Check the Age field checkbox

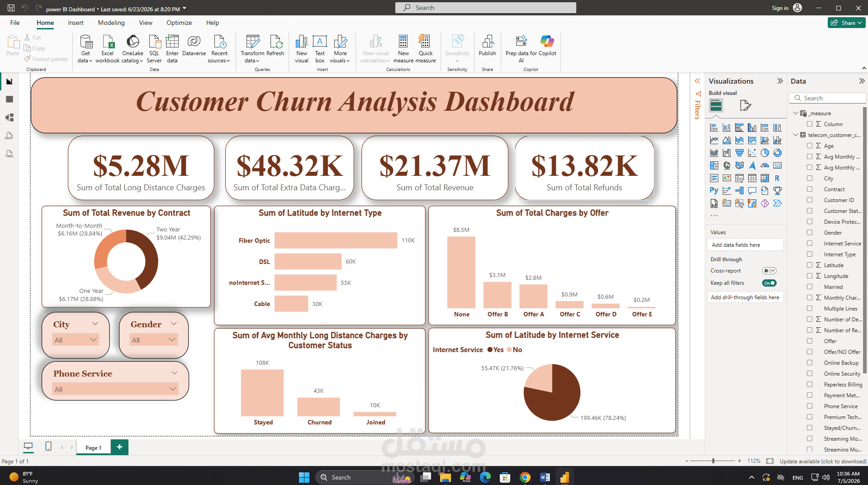click(x=810, y=146)
